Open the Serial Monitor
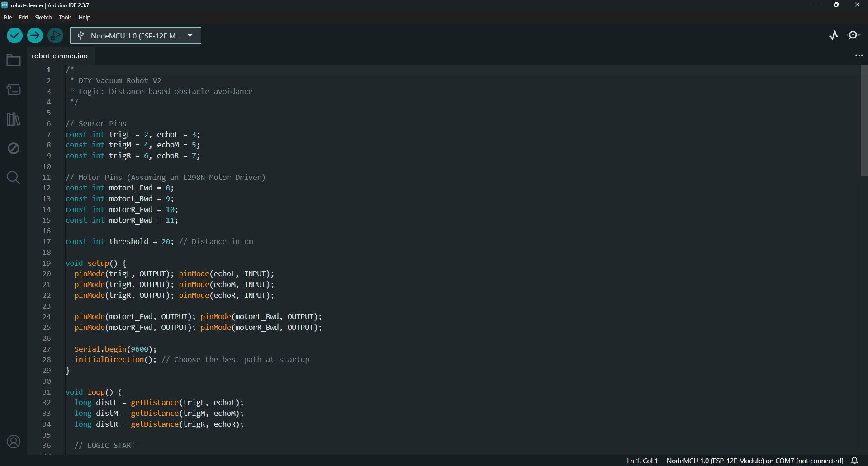 [854, 35]
